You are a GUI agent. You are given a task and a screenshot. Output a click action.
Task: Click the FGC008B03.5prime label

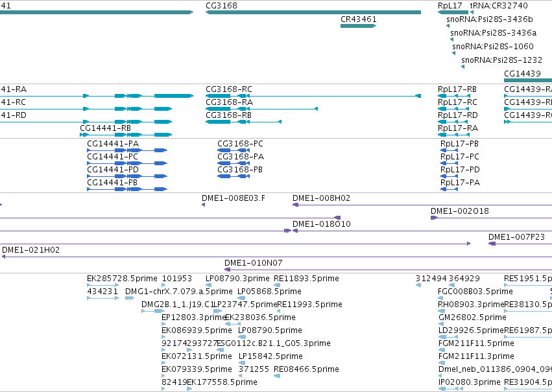click(x=475, y=292)
